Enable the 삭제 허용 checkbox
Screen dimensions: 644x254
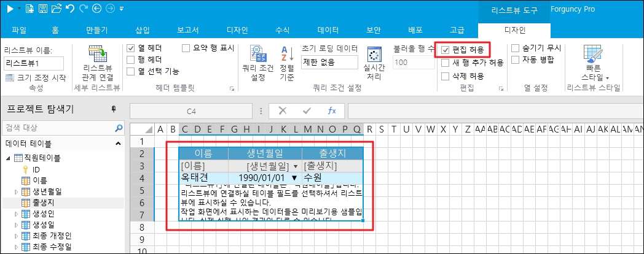(446, 76)
